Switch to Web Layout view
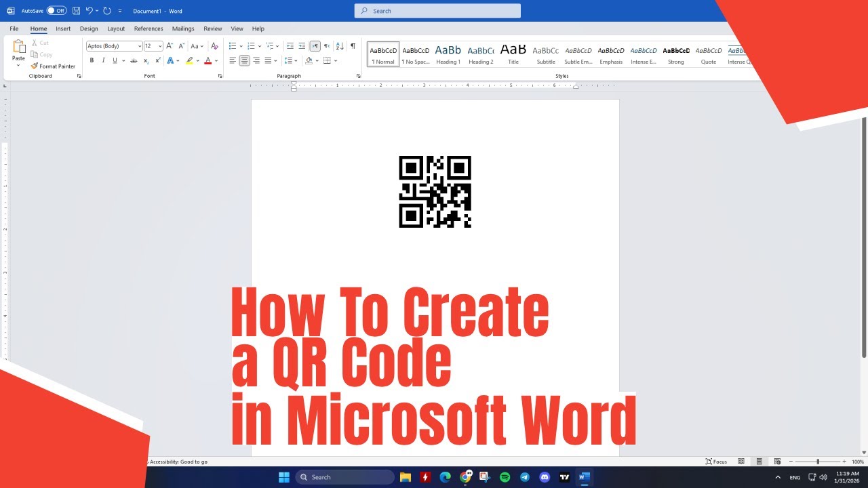The image size is (868, 488). (x=778, y=462)
